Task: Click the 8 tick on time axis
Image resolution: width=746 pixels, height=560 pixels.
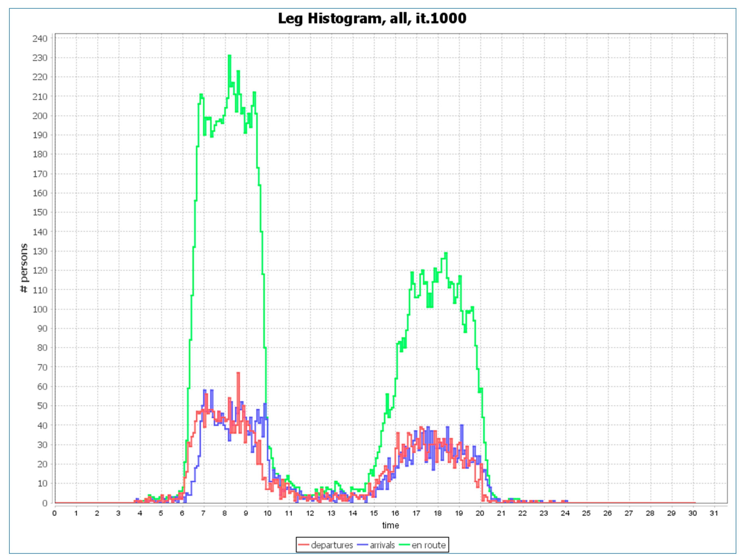Action: pos(225,513)
